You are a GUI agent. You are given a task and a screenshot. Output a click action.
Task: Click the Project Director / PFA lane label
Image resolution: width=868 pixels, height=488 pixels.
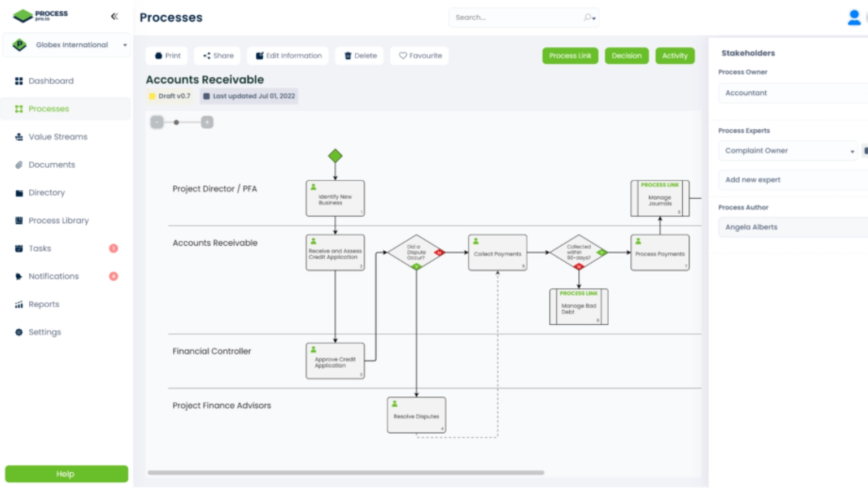[x=215, y=189]
